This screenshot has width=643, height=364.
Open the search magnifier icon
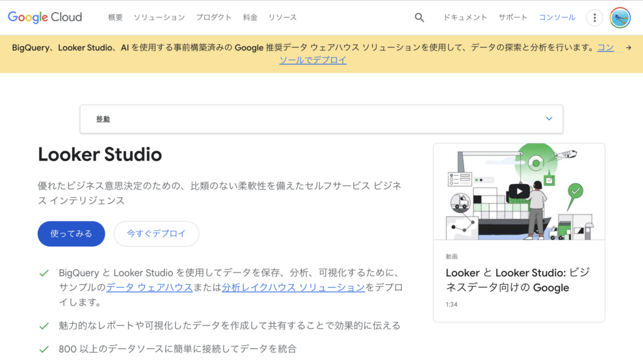419,18
